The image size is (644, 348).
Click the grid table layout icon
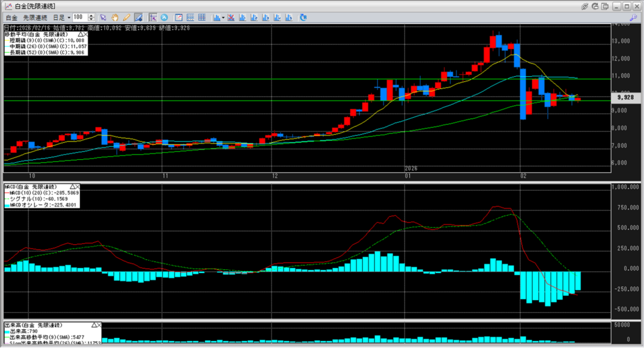point(201,17)
